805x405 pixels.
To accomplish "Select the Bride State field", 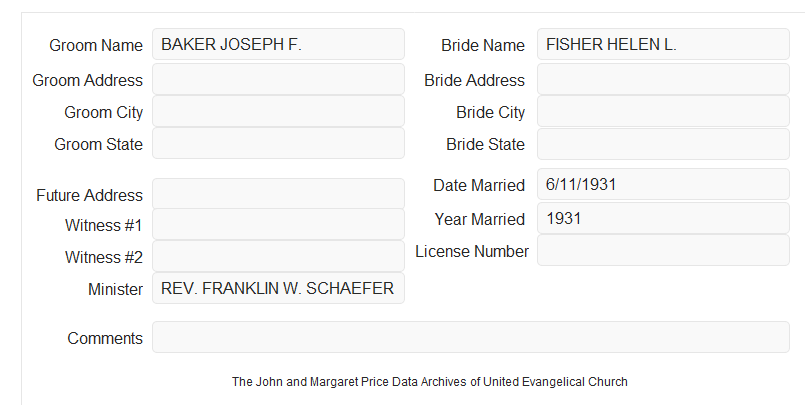I will click(x=663, y=144).
